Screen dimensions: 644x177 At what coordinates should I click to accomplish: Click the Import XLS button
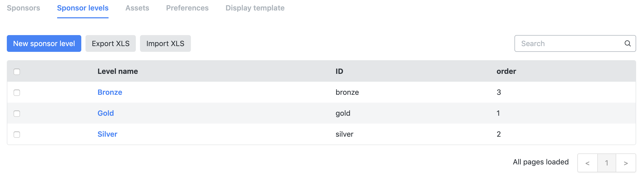click(165, 43)
